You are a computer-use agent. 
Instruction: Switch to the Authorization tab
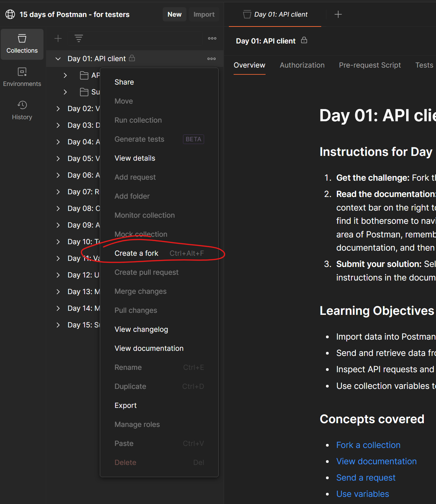coord(302,65)
